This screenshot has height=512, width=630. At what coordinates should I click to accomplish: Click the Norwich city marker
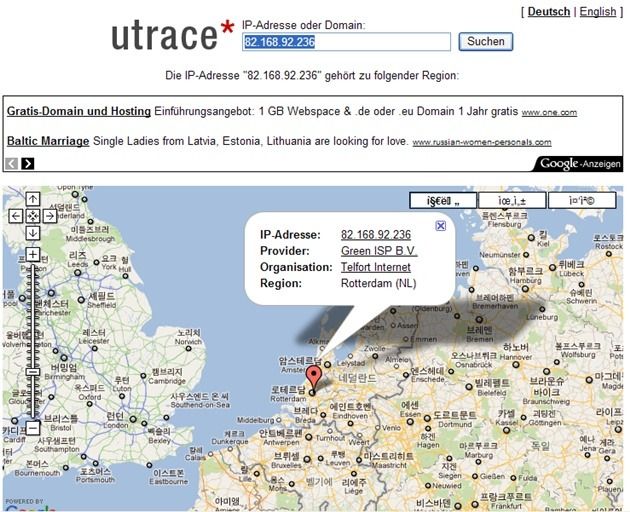pyautogui.click(x=188, y=348)
